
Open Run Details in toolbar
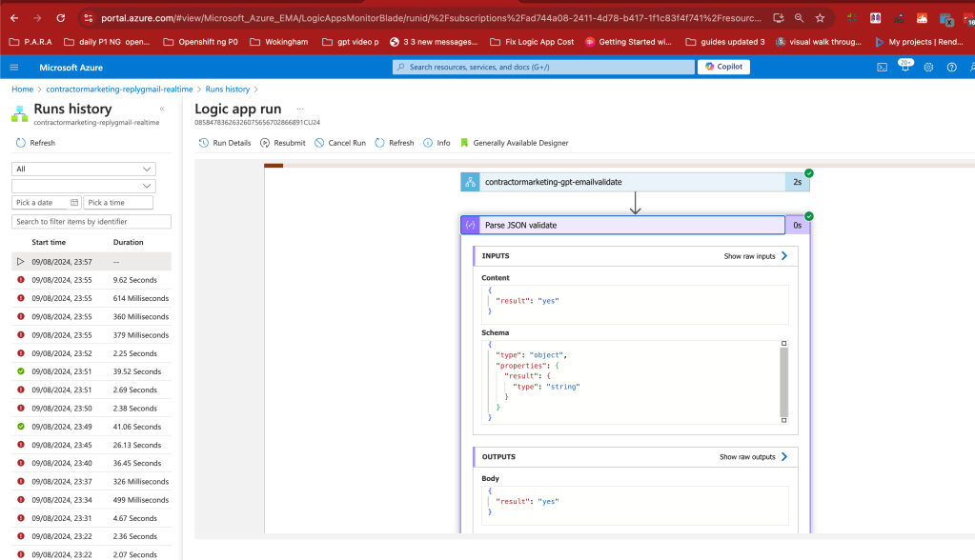[225, 143]
